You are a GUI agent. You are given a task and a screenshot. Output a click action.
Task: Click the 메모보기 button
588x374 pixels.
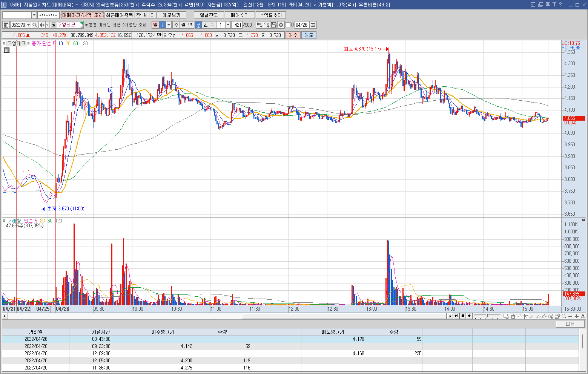172,15
